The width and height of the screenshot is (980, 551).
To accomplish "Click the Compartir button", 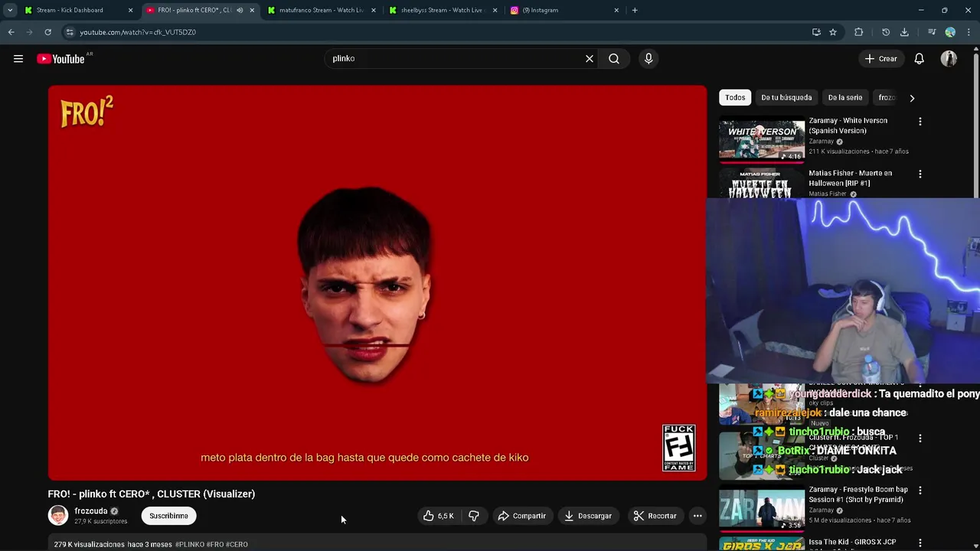I will tap(521, 516).
